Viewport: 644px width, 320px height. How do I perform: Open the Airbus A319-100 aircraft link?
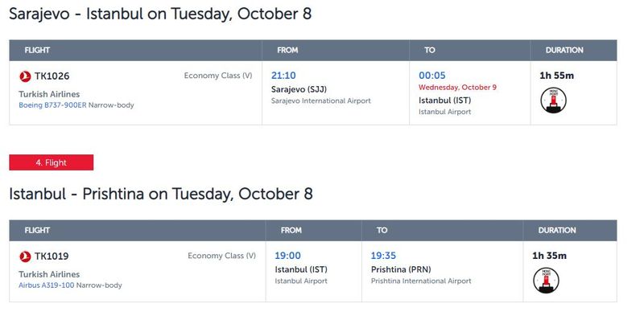(47, 285)
